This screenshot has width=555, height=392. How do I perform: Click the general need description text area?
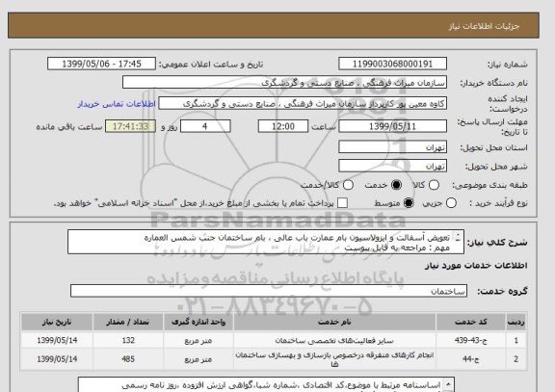tap(266, 242)
